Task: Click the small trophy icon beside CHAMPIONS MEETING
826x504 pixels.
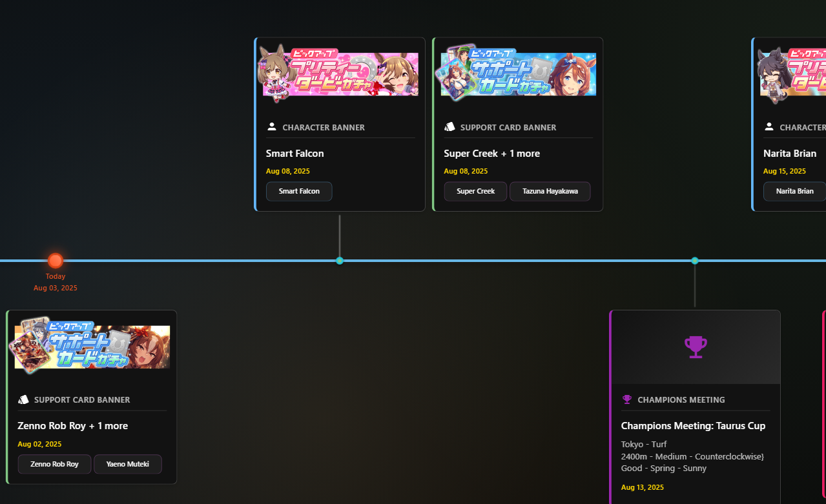Action: (627, 399)
